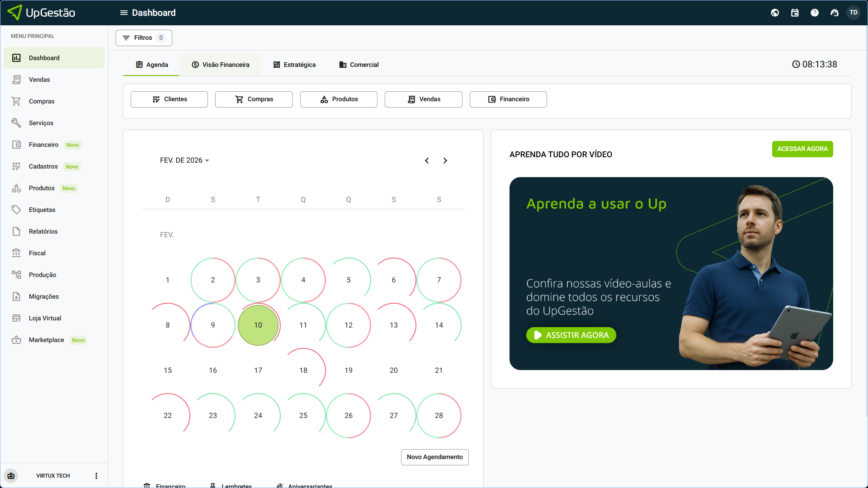Open Marketplace in the sidebar
This screenshot has height=488, width=868.
click(x=46, y=340)
